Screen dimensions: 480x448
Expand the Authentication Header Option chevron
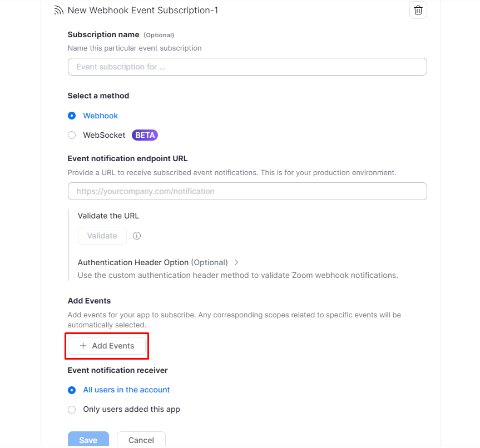[236, 262]
